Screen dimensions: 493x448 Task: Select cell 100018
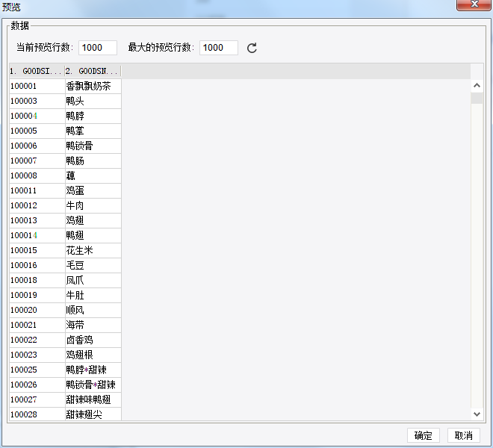(x=37, y=280)
